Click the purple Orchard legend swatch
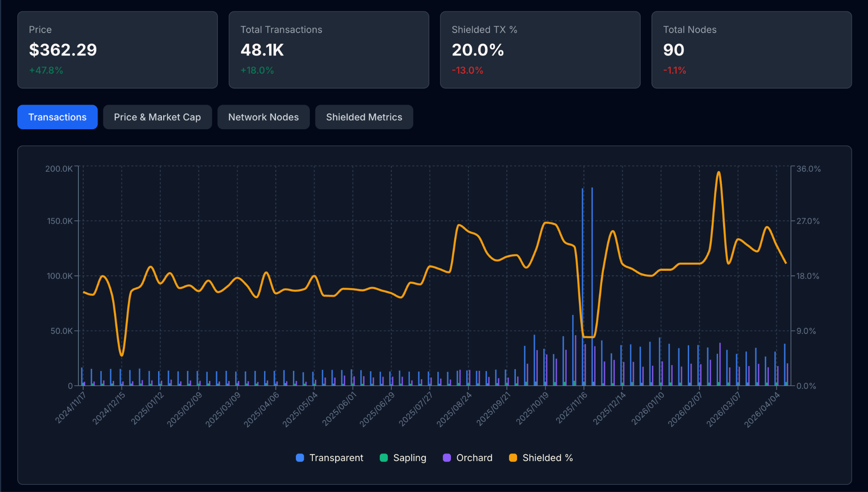Screen dimensions: 868x492 [447, 458]
